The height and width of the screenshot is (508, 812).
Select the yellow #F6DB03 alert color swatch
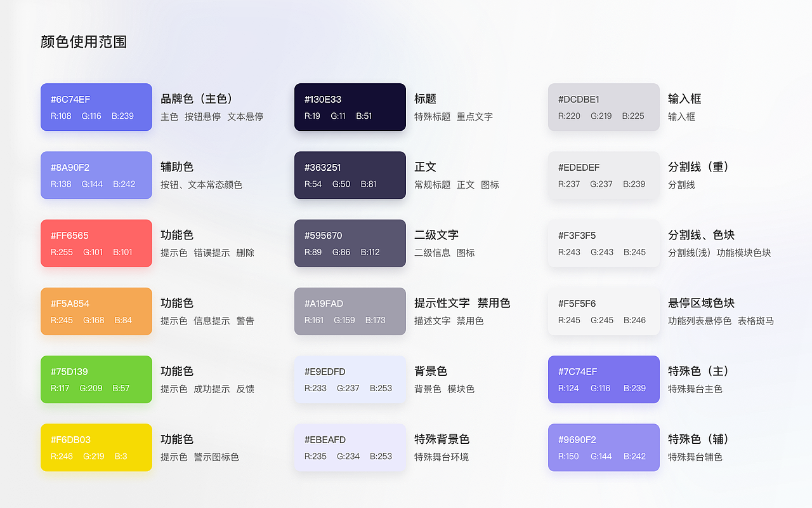click(96, 447)
